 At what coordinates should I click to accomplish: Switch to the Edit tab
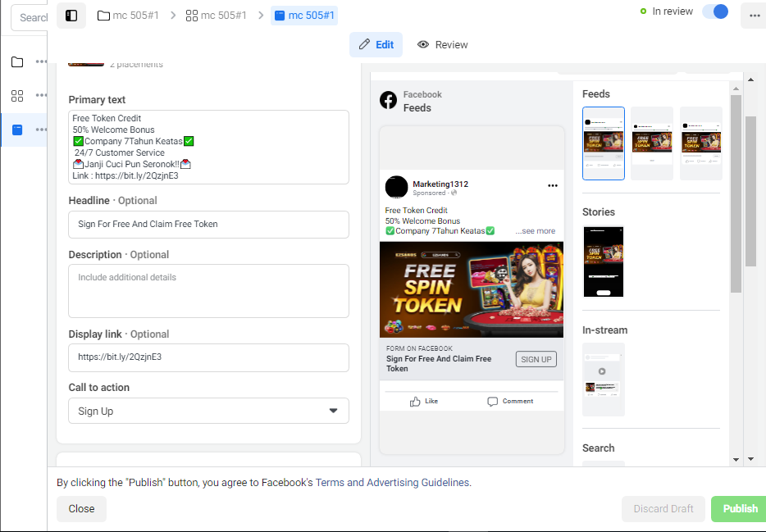pyautogui.click(x=376, y=45)
